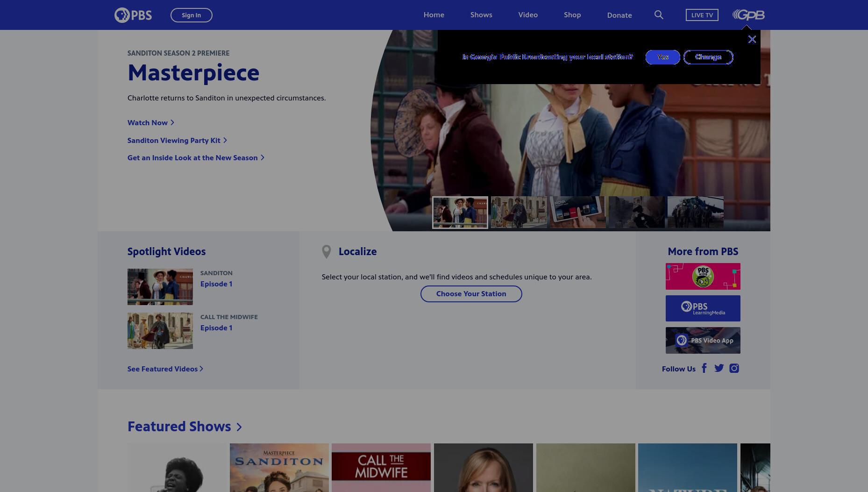The image size is (868, 492).
Task: Select the fifth soldiers carousel thumbnail
Action: (696, 213)
